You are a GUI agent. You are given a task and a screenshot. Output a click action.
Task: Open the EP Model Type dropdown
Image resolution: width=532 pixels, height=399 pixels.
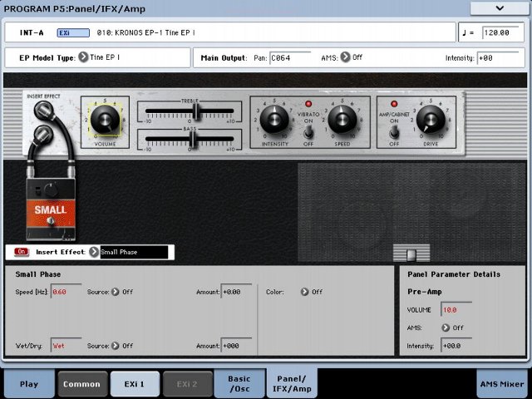[x=84, y=58]
